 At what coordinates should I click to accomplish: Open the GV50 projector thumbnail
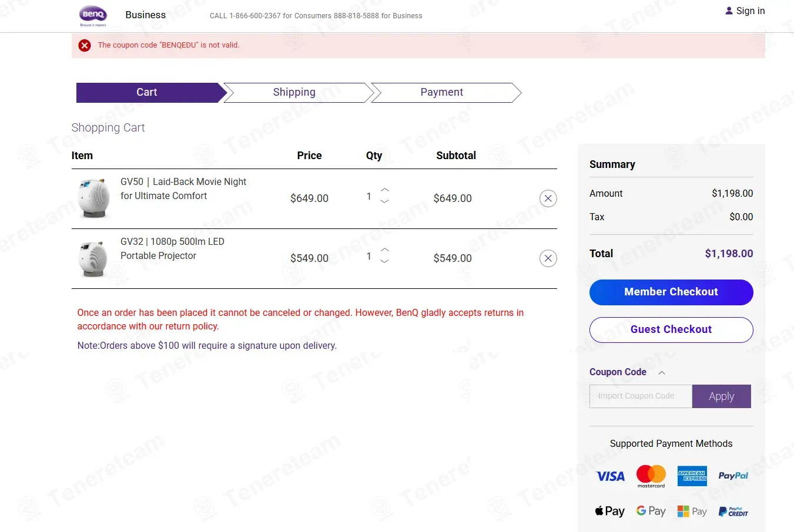point(93,198)
